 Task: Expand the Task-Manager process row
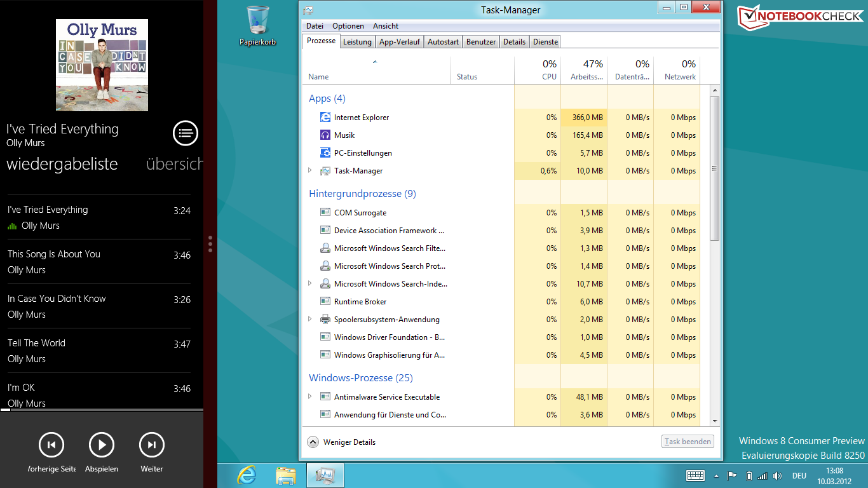(x=310, y=170)
